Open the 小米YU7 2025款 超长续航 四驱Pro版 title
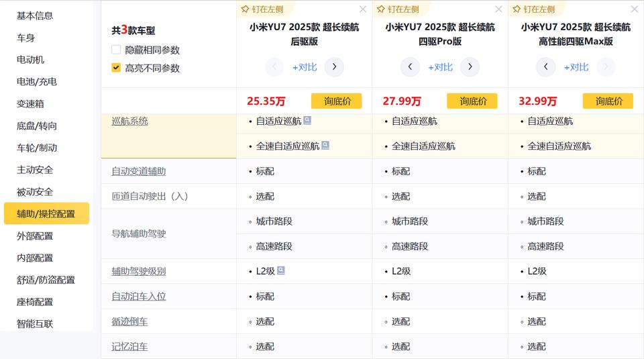The image size is (644, 359). pos(440,34)
